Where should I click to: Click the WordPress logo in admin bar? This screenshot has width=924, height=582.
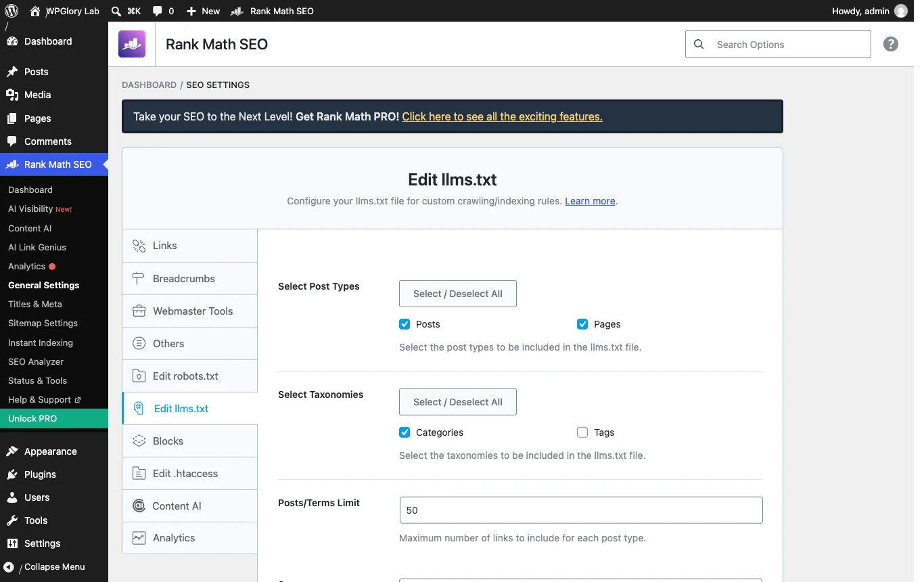pyautogui.click(x=11, y=11)
